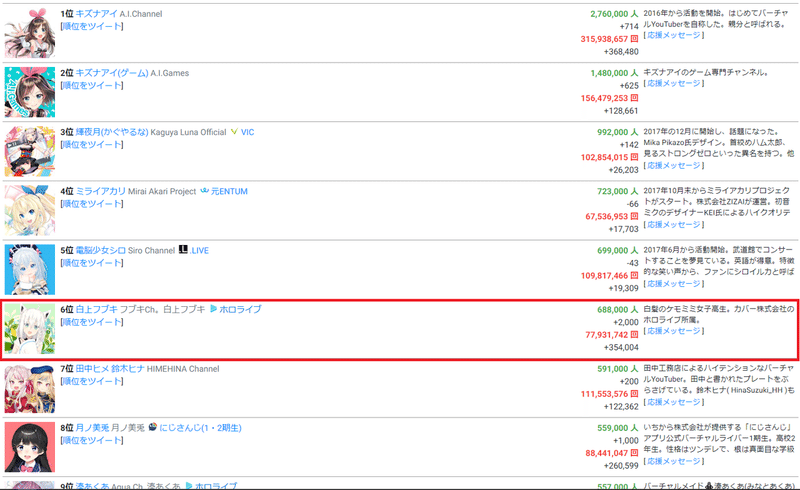Image resolution: width=800 pixels, height=490 pixels.
Task: Click subscriber count 559,000 人
Action: click(x=618, y=428)
